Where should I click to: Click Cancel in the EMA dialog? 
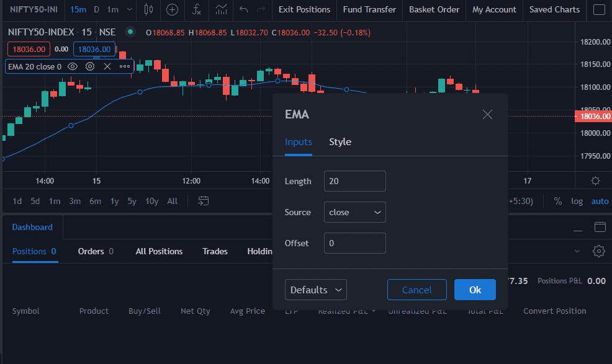click(x=417, y=290)
